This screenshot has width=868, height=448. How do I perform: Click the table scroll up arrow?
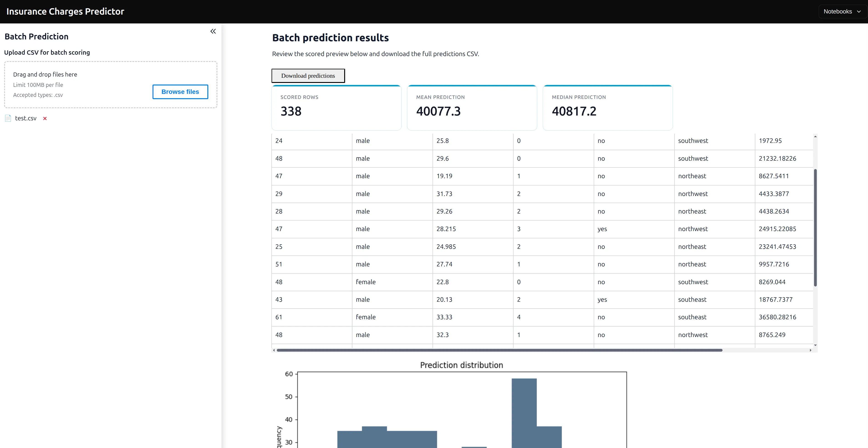tap(815, 137)
